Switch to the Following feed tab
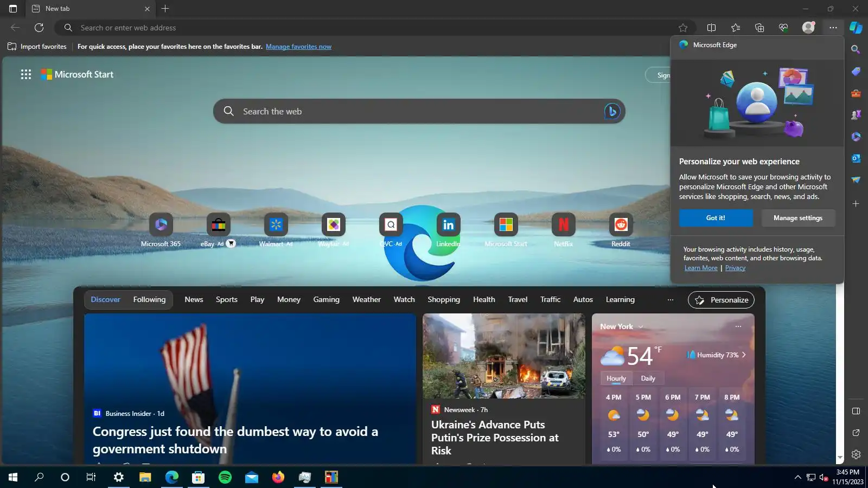 pos(149,299)
